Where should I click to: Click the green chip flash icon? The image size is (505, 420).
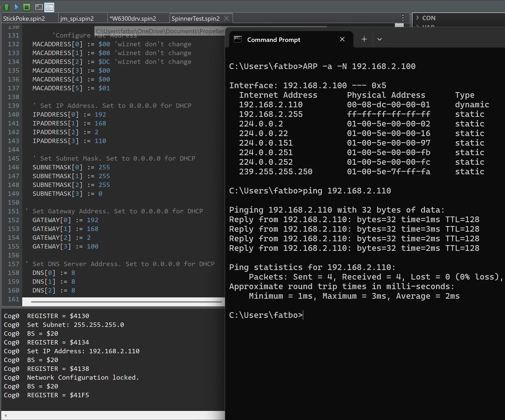click(x=26, y=7)
